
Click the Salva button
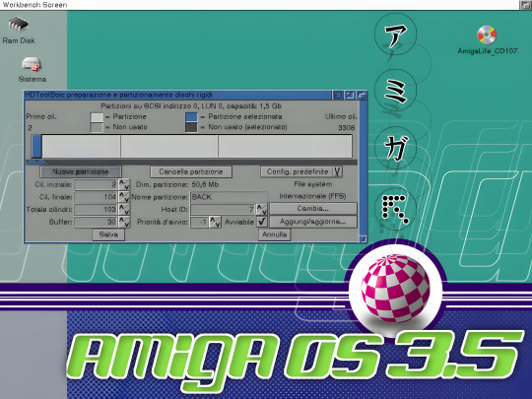(108, 234)
